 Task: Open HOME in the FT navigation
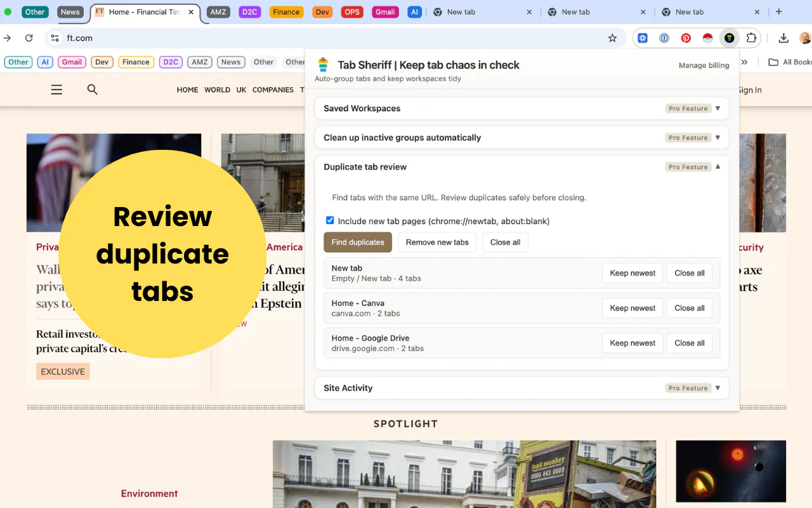point(187,90)
